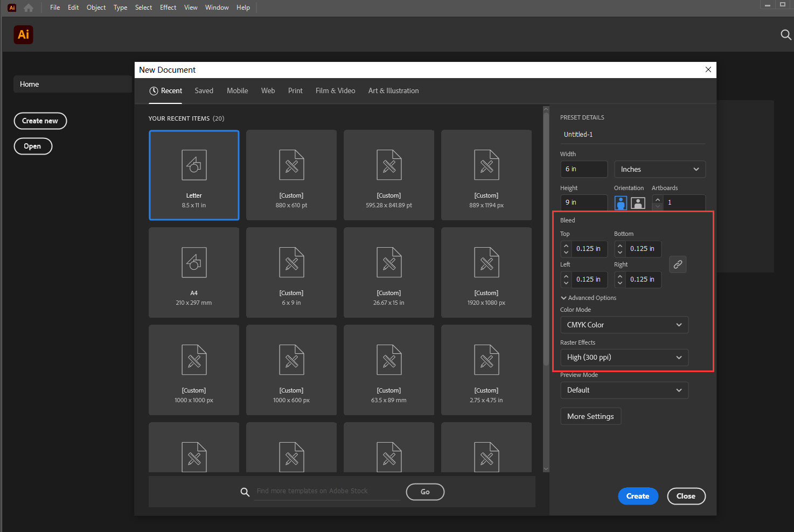Open the File menu
Image resolution: width=794 pixels, height=532 pixels.
coord(55,8)
